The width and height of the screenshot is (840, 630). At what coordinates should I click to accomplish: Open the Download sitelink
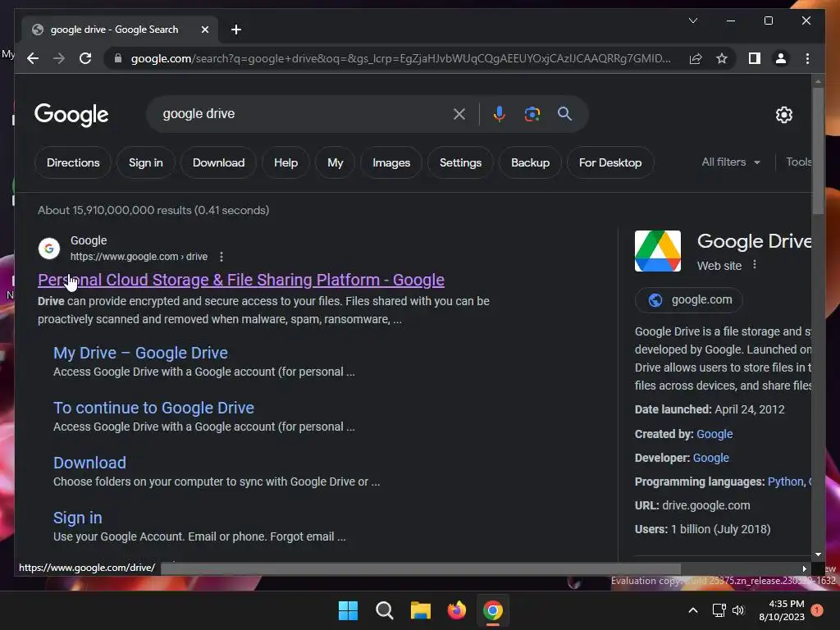(x=89, y=463)
